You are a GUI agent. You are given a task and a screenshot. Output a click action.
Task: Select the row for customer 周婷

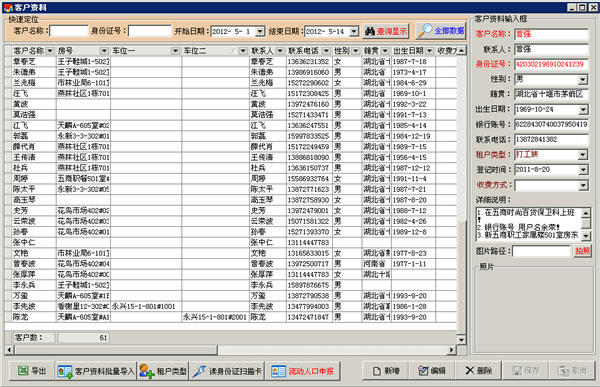pyautogui.click(x=231, y=179)
